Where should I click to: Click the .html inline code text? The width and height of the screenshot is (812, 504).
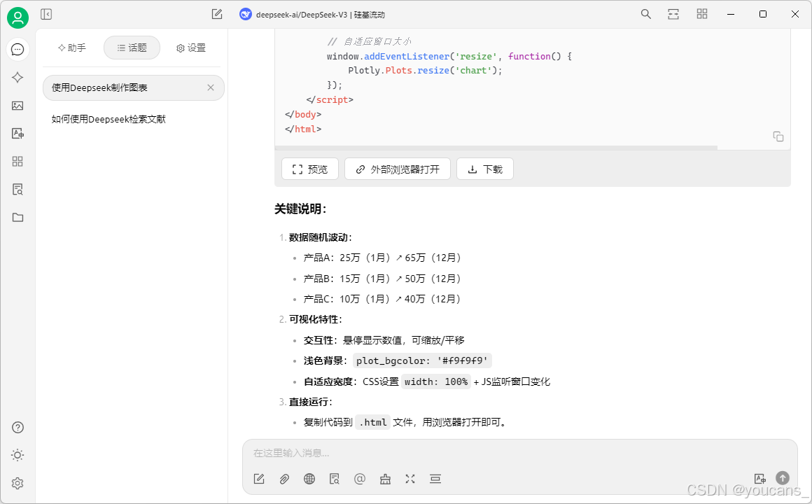[x=373, y=423]
